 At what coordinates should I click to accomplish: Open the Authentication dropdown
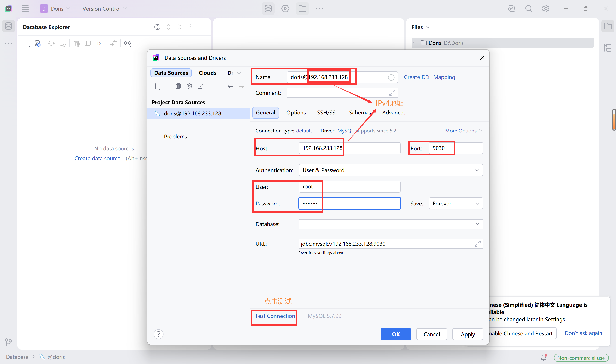coord(391,170)
